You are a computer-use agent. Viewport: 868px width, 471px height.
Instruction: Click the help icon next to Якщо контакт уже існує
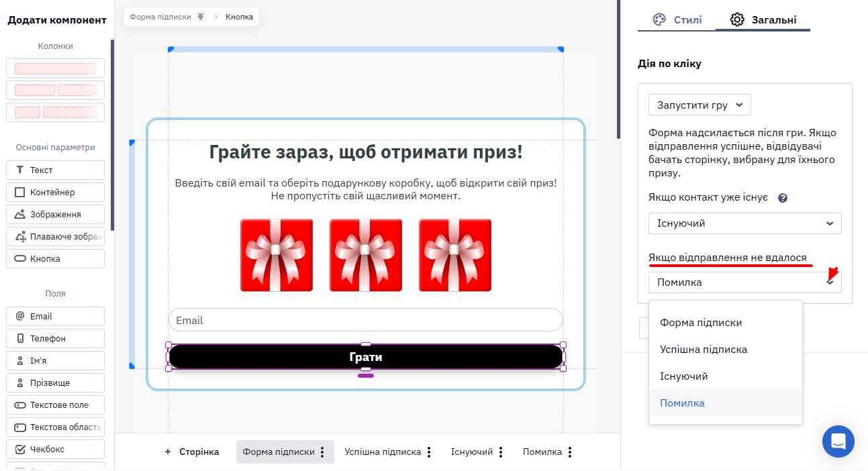pos(782,198)
